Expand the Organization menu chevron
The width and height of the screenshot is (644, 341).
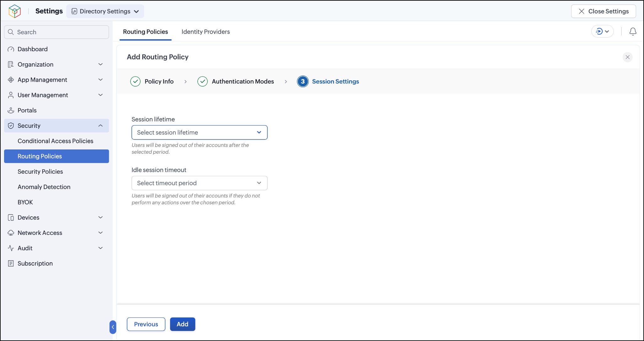point(101,64)
